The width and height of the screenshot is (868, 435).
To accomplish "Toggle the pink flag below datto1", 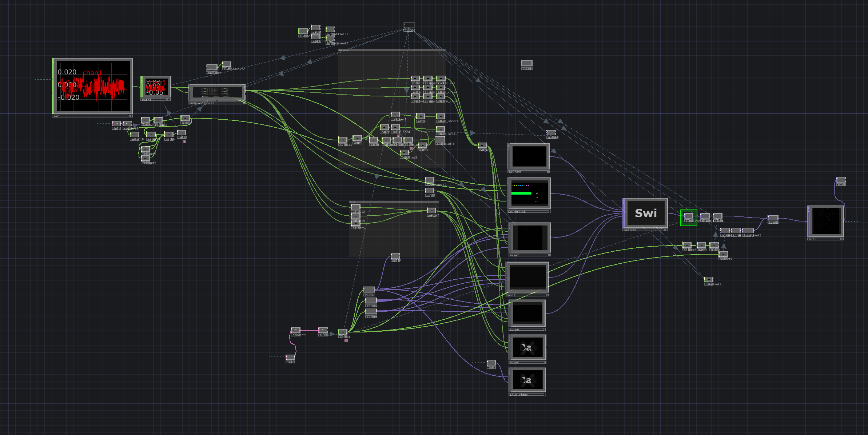I will [x=346, y=341].
